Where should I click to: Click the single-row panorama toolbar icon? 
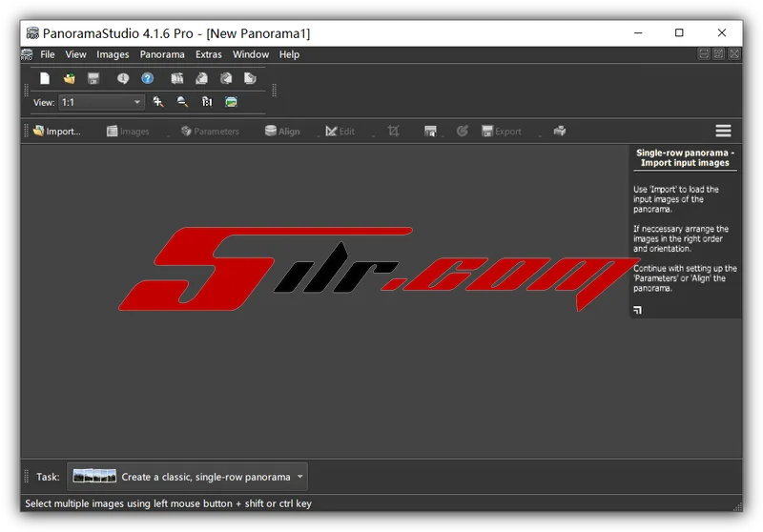point(177,78)
